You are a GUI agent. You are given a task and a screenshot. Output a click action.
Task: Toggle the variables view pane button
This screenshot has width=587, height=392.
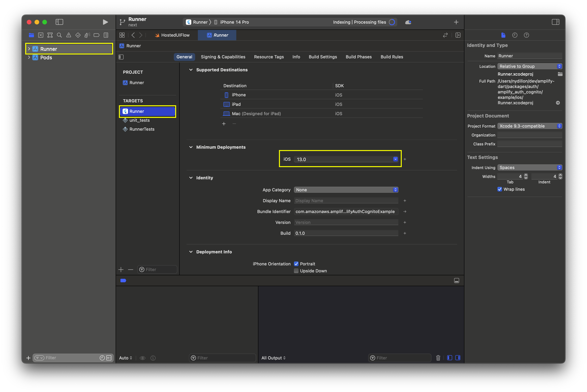450,358
